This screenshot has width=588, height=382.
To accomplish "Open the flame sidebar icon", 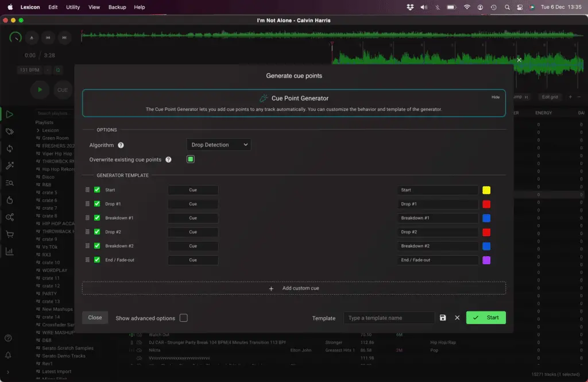I will 10,200.
